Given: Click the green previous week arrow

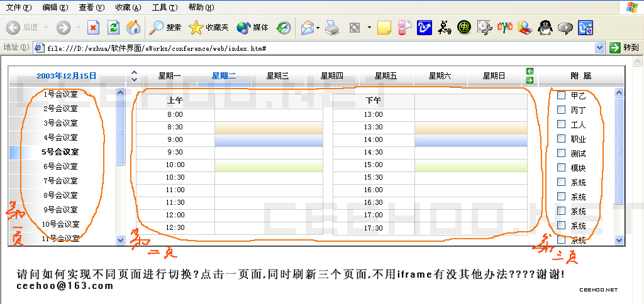Looking at the screenshot, I should (x=530, y=72).
